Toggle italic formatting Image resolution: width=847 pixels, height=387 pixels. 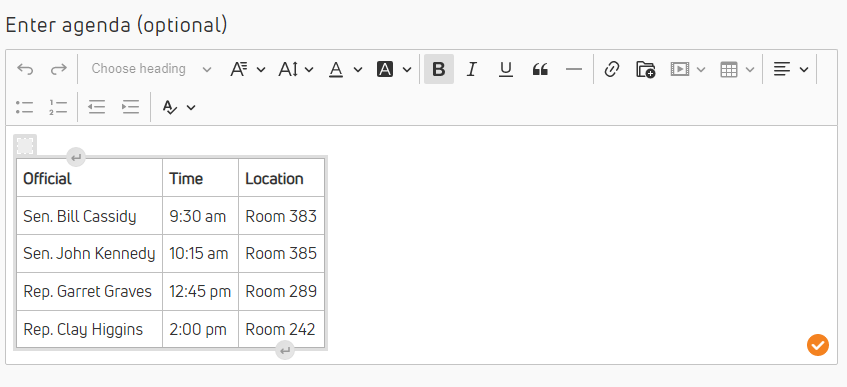[x=472, y=69]
